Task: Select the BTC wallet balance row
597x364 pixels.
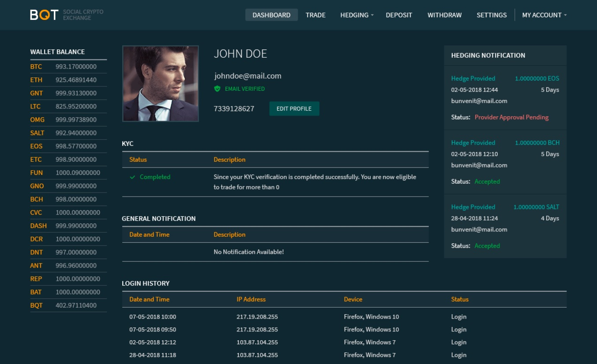Action: tap(68, 67)
